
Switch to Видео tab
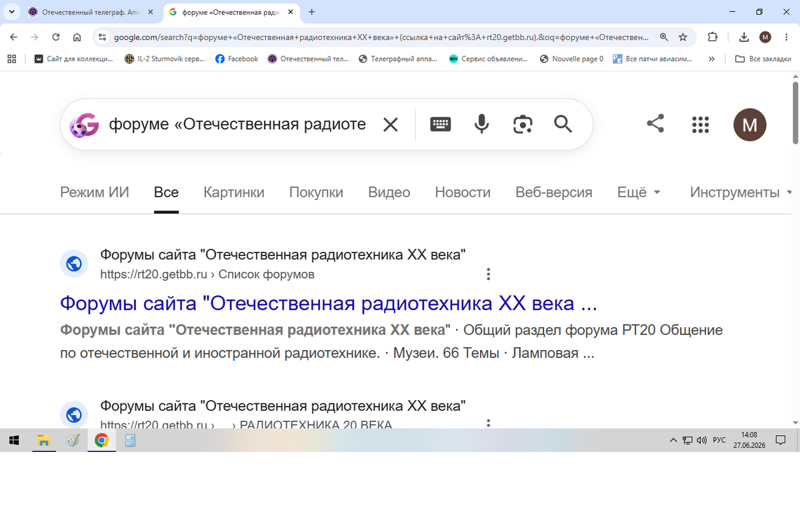(389, 192)
